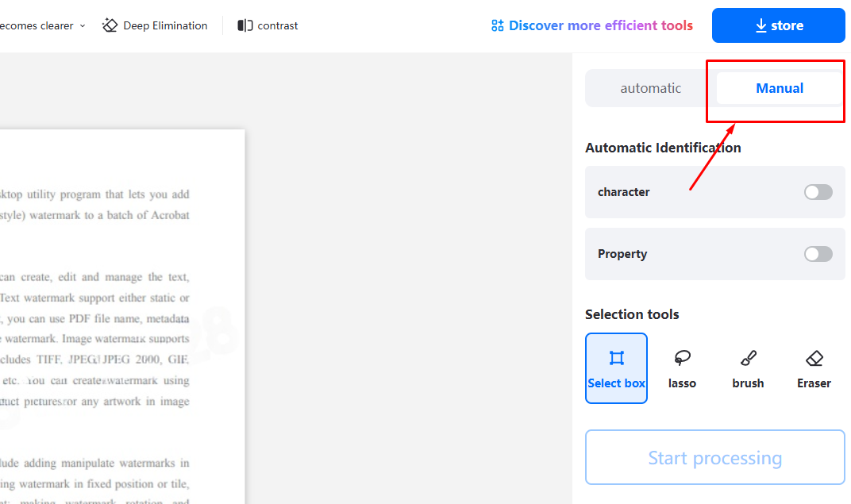Open 'Discover more efficient tools' link
This screenshot has height=504, width=851.
pos(600,25)
